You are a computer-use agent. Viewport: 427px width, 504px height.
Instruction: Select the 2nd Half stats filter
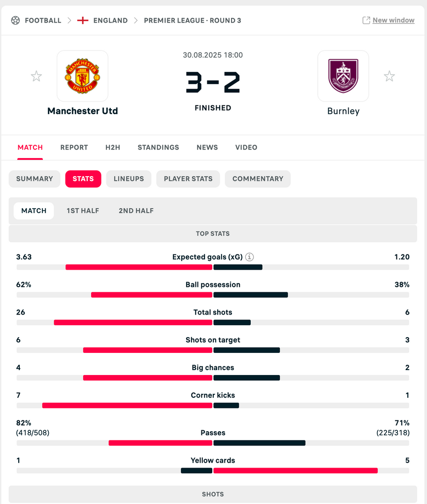click(136, 211)
